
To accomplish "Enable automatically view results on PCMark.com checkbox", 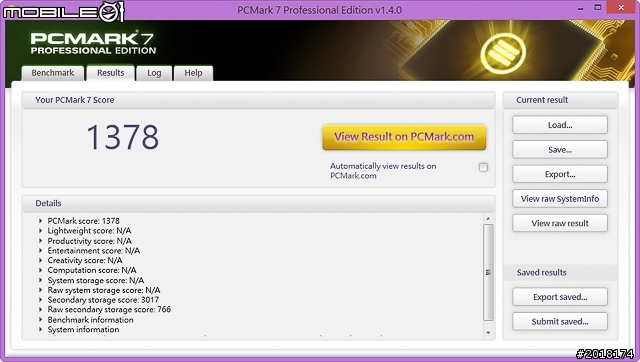I will (x=483, y=167).
